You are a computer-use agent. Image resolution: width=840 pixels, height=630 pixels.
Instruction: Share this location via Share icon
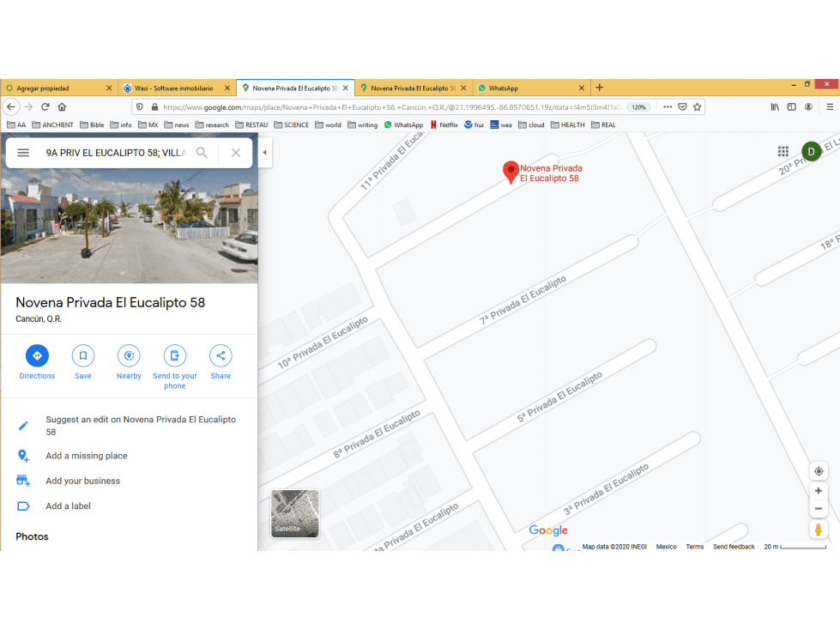click(221, 355)
